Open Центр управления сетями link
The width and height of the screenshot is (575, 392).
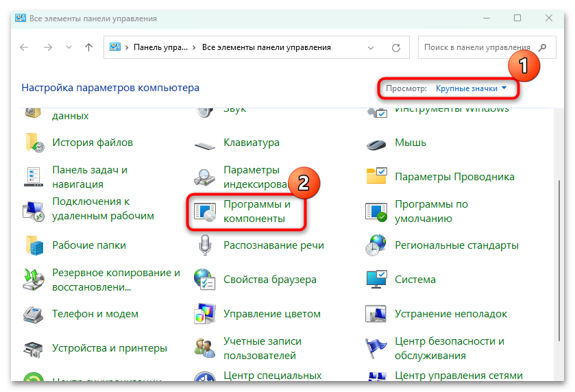(x=458, y=376)
